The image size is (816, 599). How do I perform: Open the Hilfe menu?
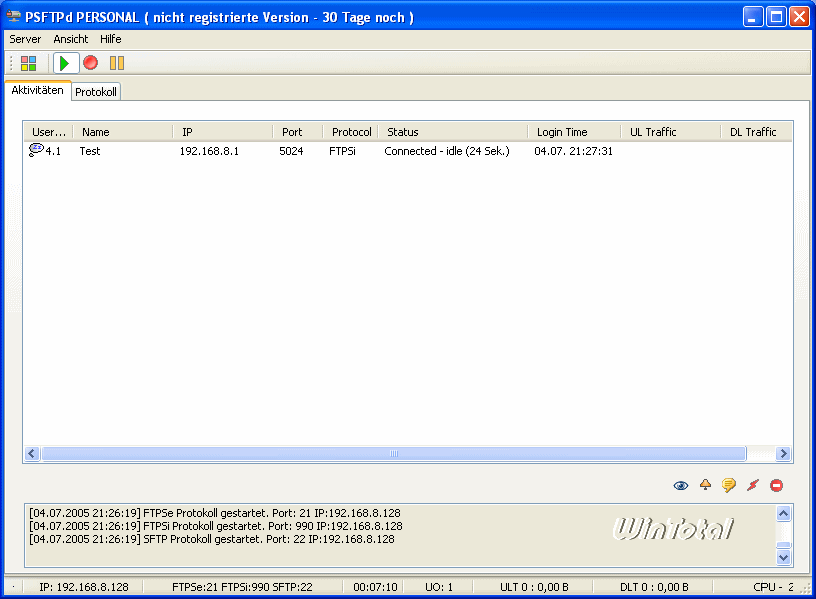110,39
